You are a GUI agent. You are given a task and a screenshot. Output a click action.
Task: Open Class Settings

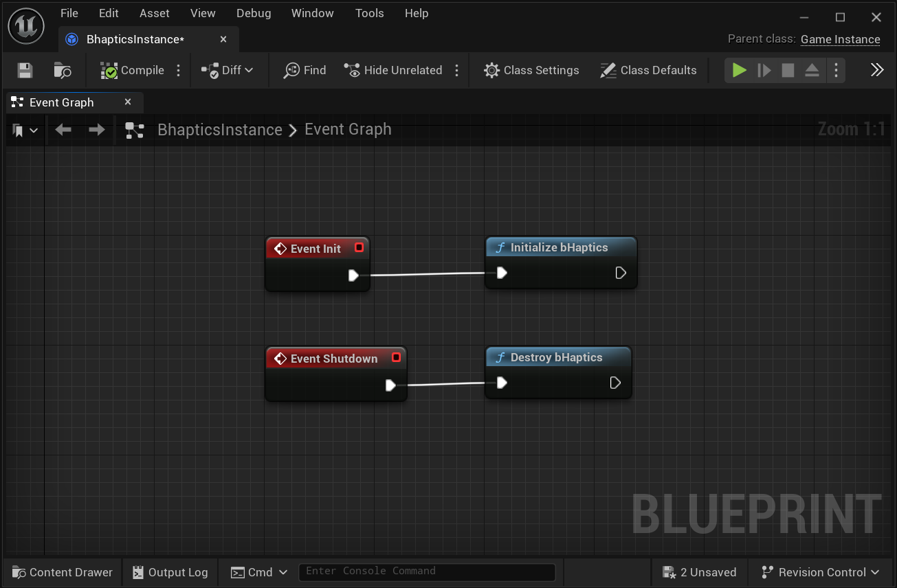tap(531, 70)
